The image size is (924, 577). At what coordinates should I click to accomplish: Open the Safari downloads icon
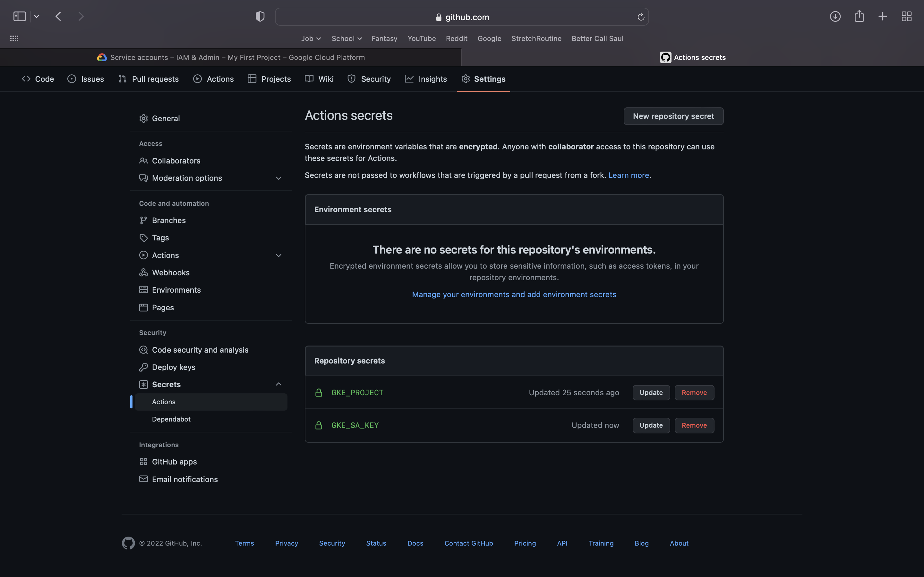835,16
